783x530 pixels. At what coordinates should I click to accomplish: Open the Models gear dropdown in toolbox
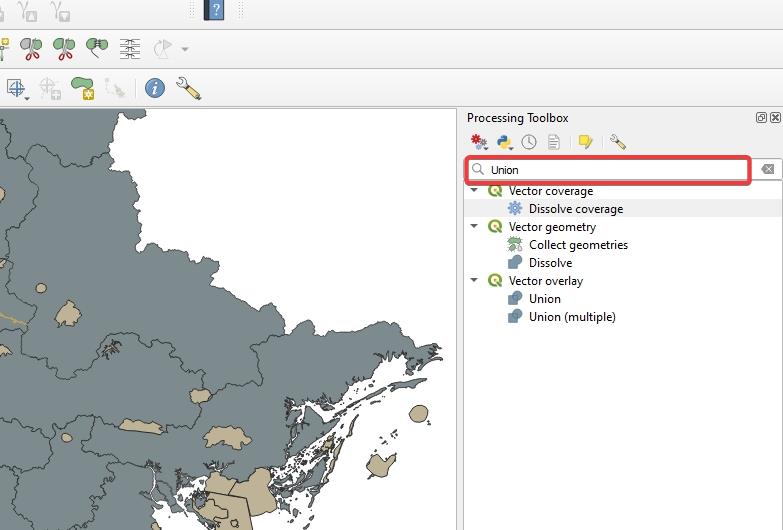(479, 143)
